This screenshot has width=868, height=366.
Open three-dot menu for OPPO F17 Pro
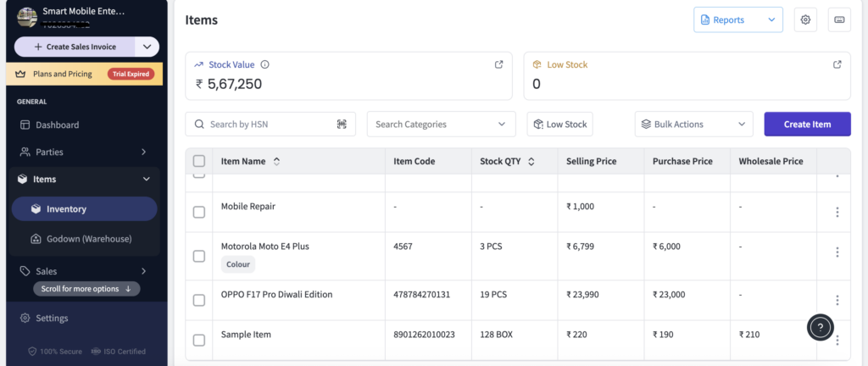click(837, 300)
